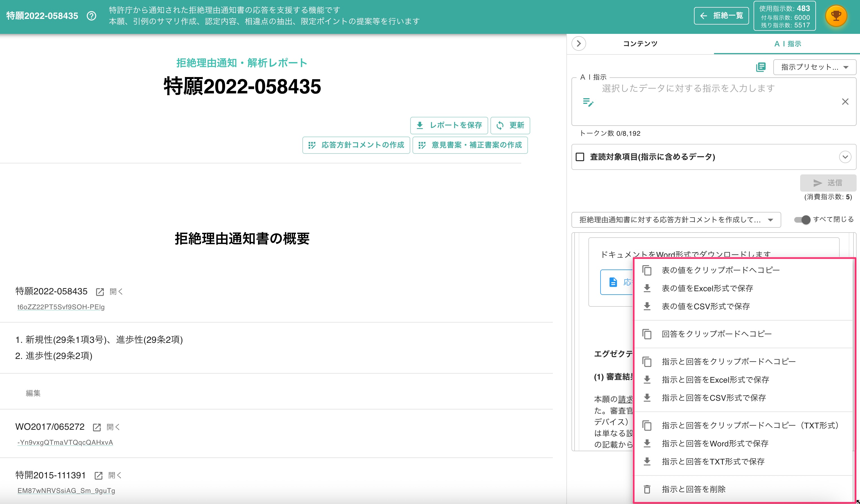Click 更新 refresh button
The image size is (860, 504).
(x=510, y=125)
